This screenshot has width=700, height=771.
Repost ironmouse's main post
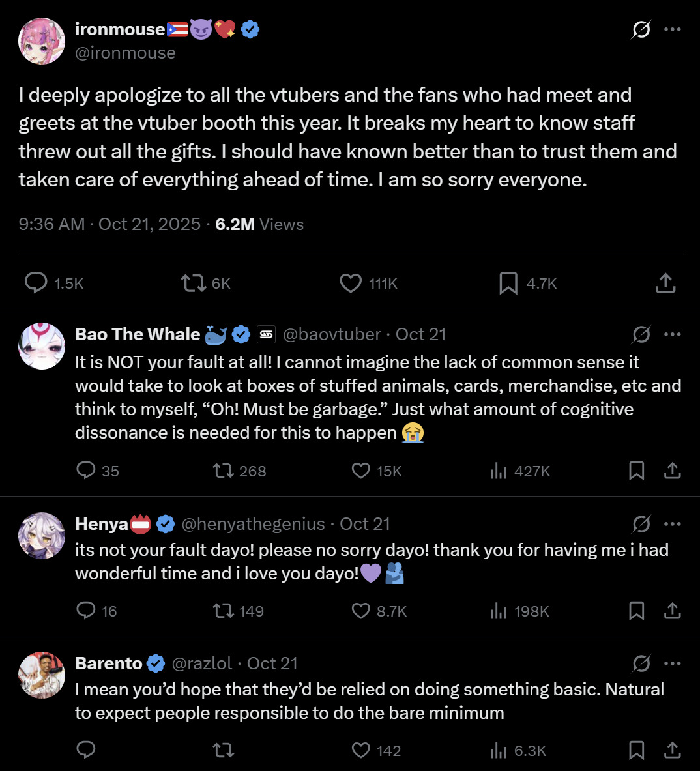pos(193,284)
